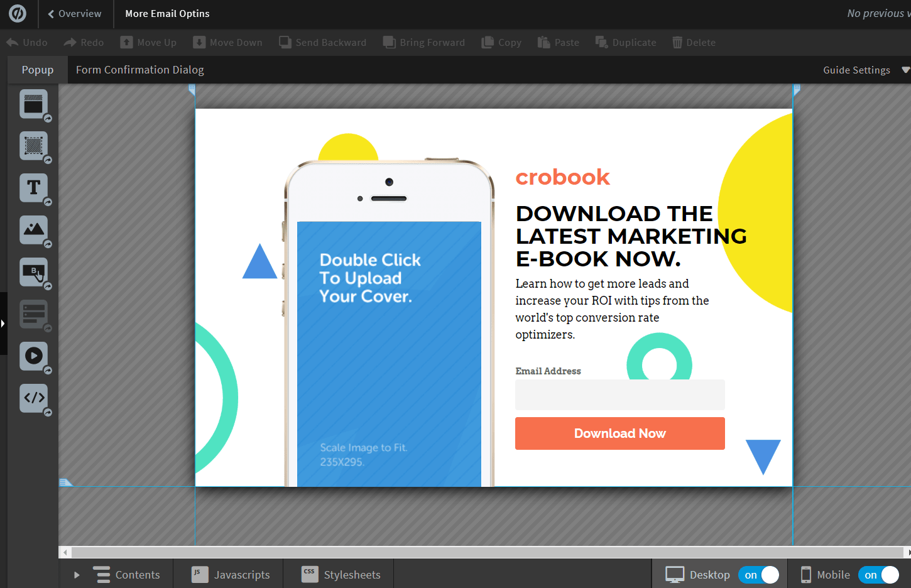Open the Stylesheets panel
Viewport: 911px width, 588px height.
pyautogui.click(x=341, y=575)
